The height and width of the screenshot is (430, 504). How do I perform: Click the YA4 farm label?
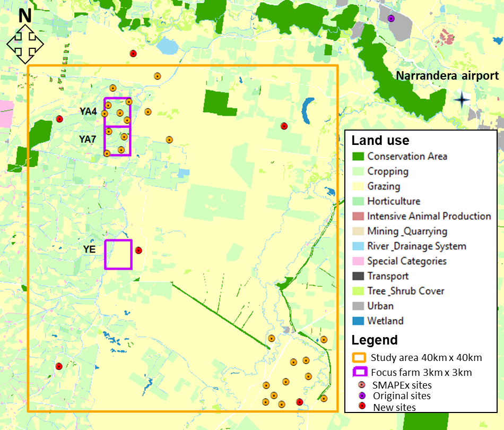tap(88, 111)
